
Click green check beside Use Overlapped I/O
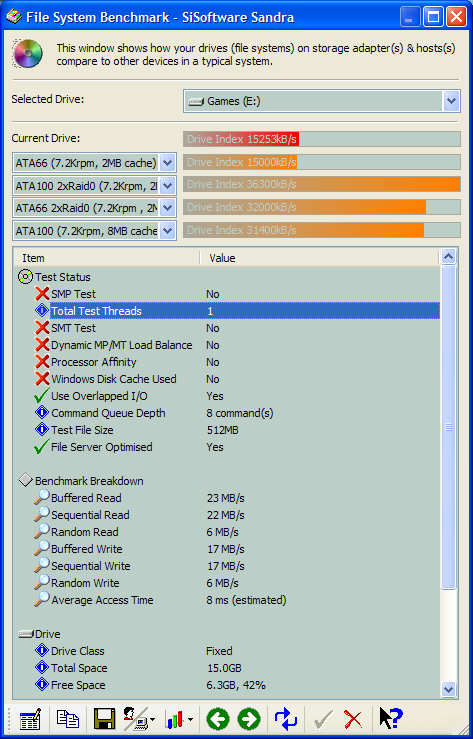pos(42,395)
